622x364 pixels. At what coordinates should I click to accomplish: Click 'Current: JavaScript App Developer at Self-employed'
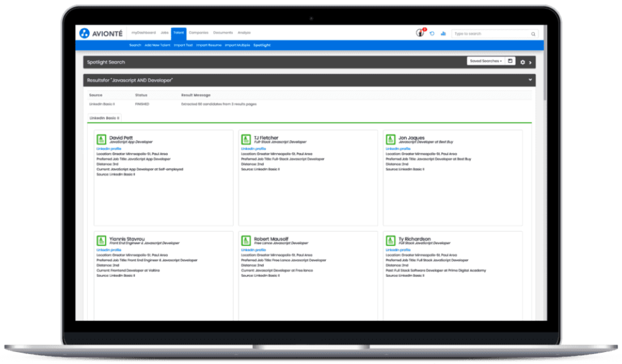pos(140,169)
